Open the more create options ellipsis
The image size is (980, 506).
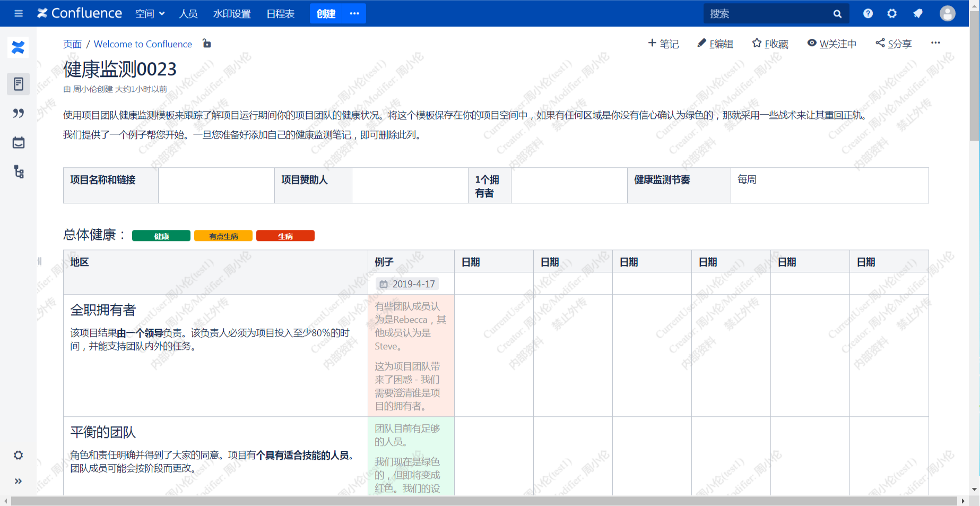coord(354,13)
